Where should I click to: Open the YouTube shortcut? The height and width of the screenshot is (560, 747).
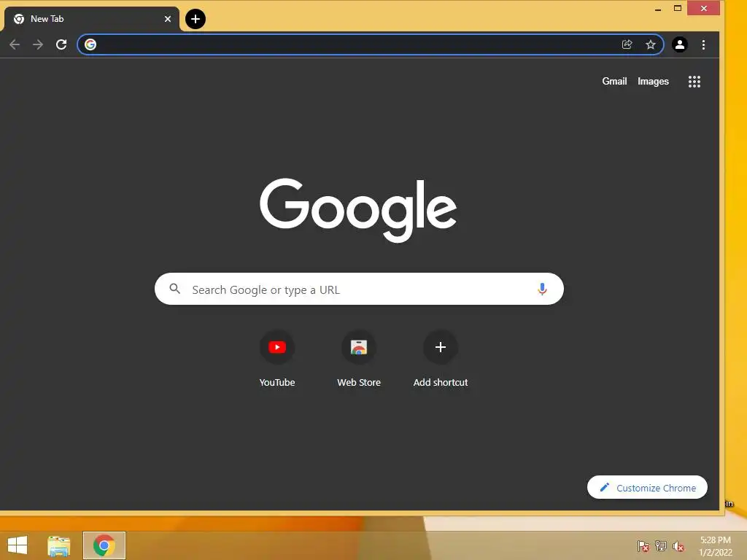coord(276,359)
